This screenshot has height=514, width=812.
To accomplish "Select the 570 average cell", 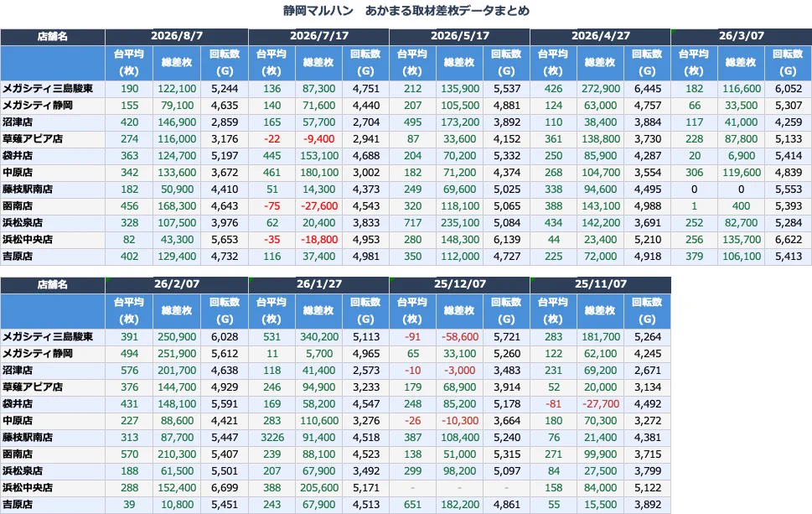I will pyautogui.click(x=129, y=454).
